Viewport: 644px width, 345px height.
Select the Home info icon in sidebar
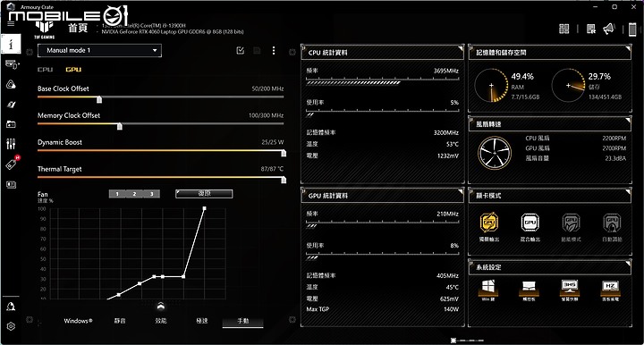tap(11, 44)
